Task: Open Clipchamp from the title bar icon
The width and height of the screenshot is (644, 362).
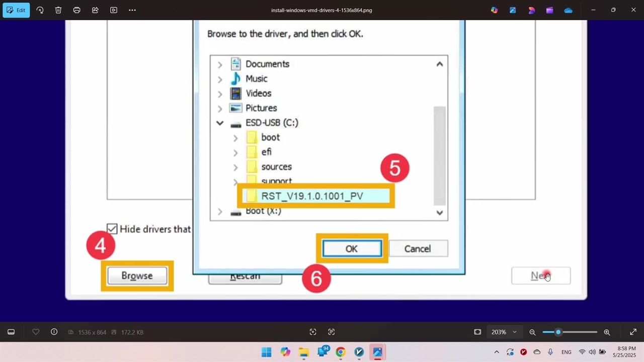Action: (549, 10)
